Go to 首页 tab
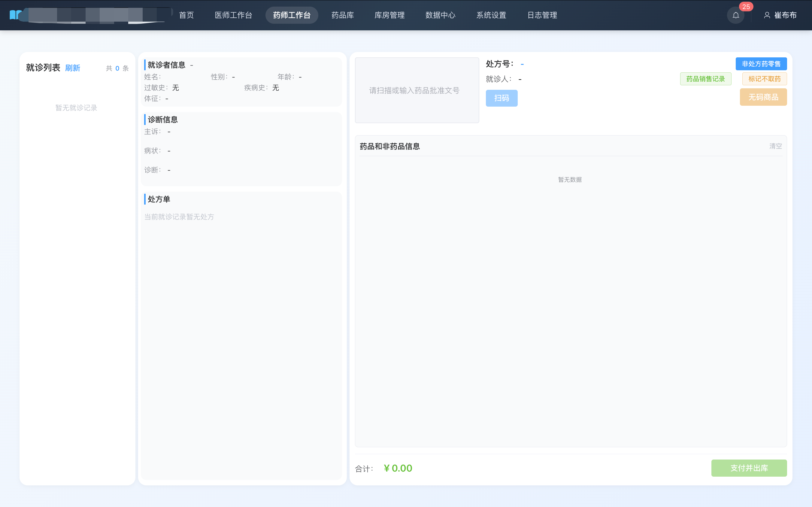Viewport: 812px width, 507px height. 186,15
